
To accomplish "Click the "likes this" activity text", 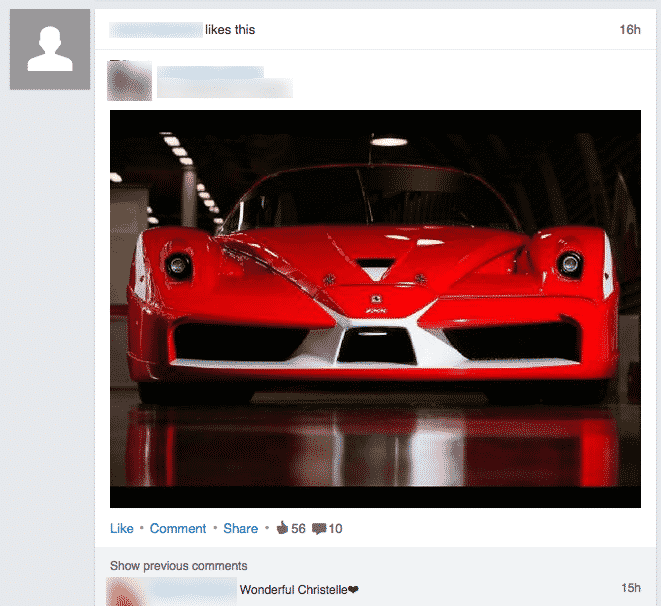I will point(230,30).
